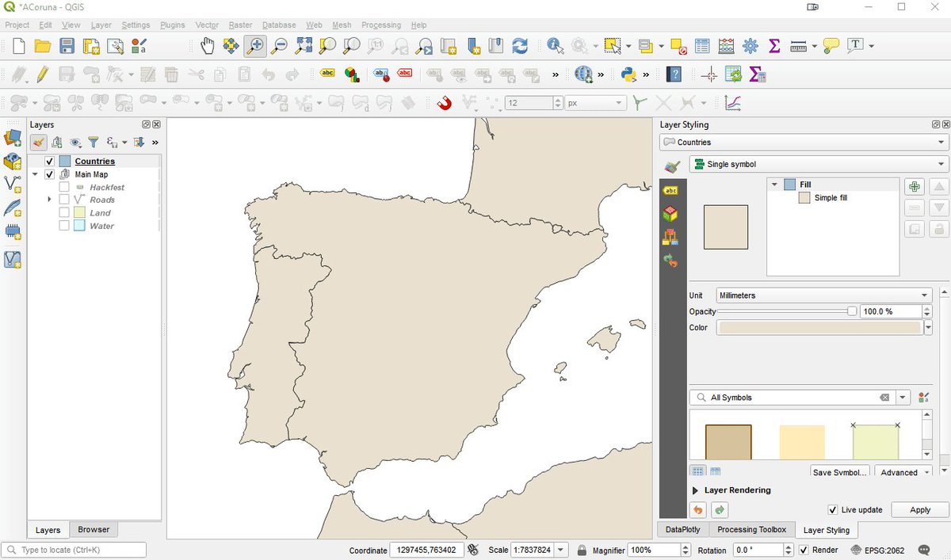Redo the style change with green arrow
This screenshot has height=560, width=951.
coord(720,510)
